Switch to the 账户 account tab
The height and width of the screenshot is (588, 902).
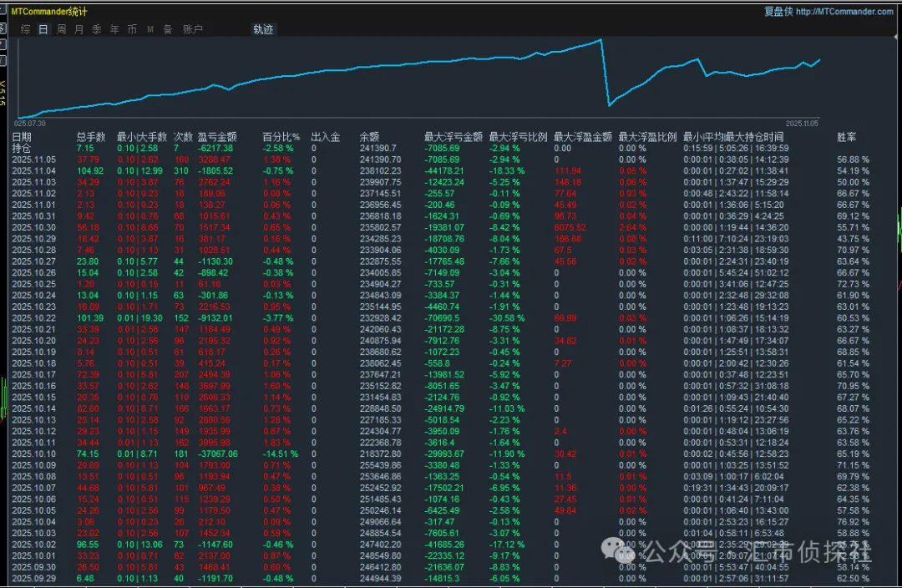point(193,29)
